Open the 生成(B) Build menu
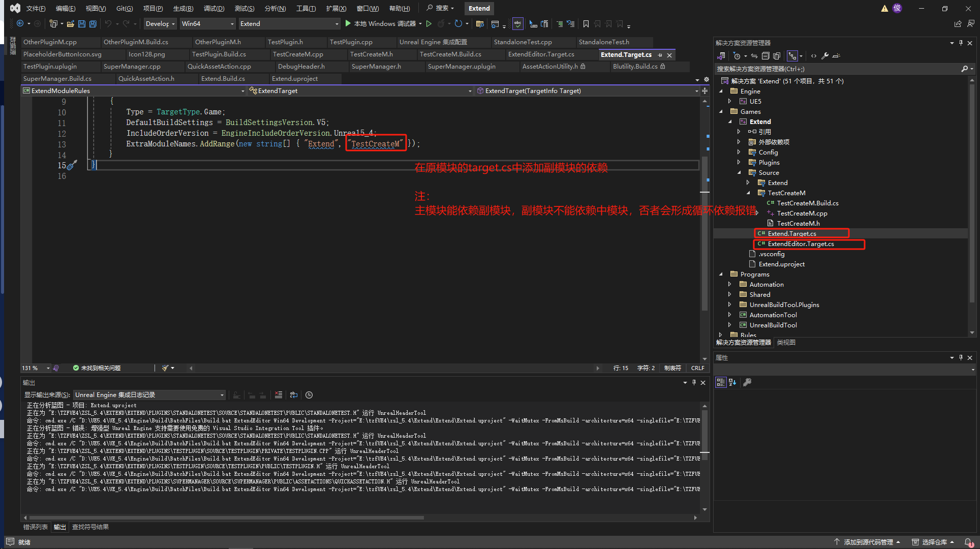The width and height of the screenshot is (980, 549). (183, 8)
